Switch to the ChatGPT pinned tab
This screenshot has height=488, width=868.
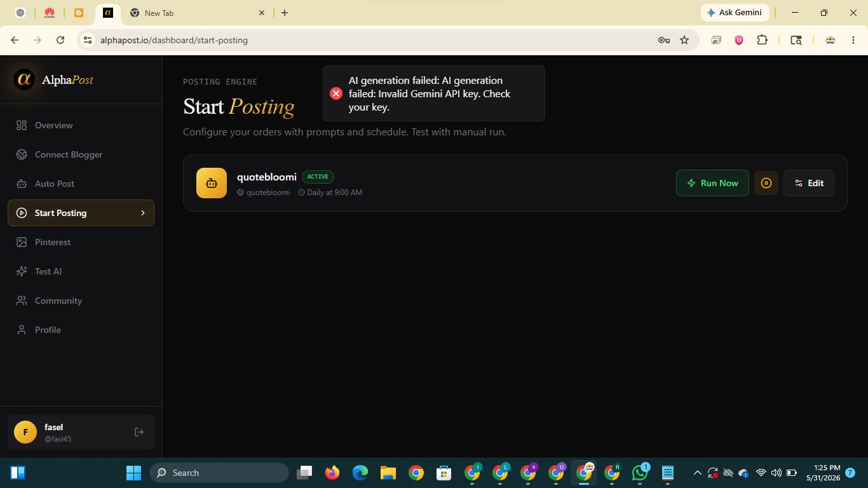[x=20, y=13]
